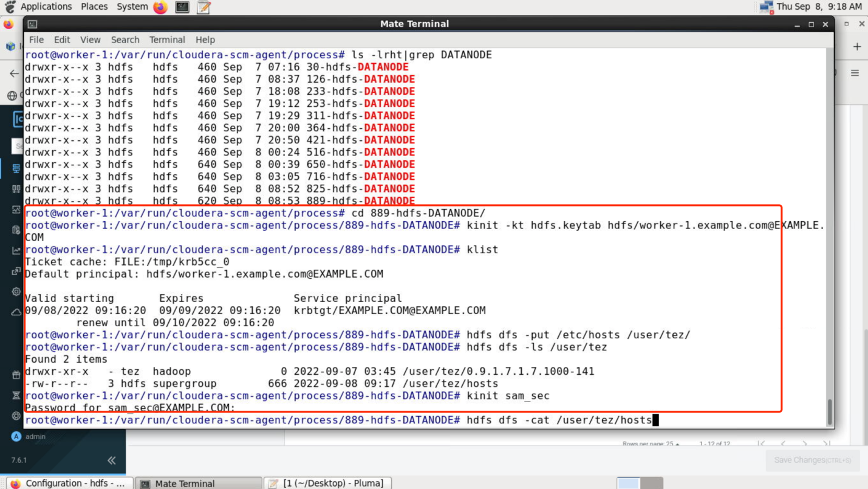
Task: Switch to the Pluma taskbar window
Action: click(328, 483)
